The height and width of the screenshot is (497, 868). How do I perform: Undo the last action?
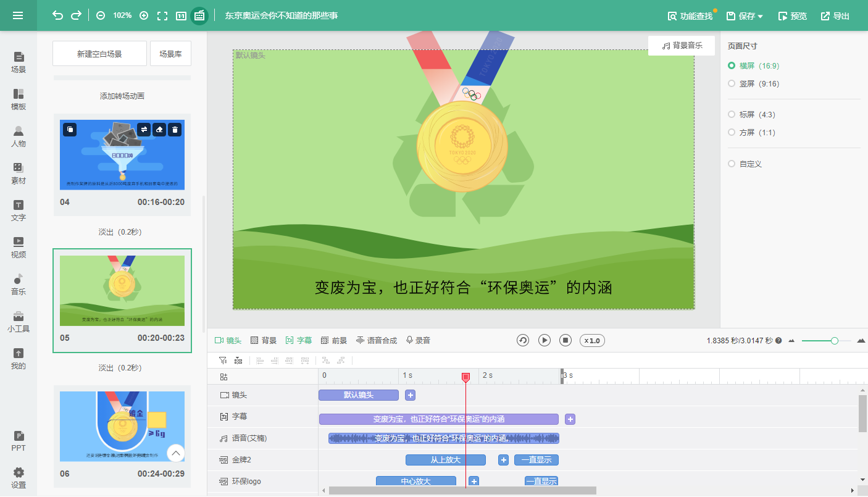pos(57,15)
